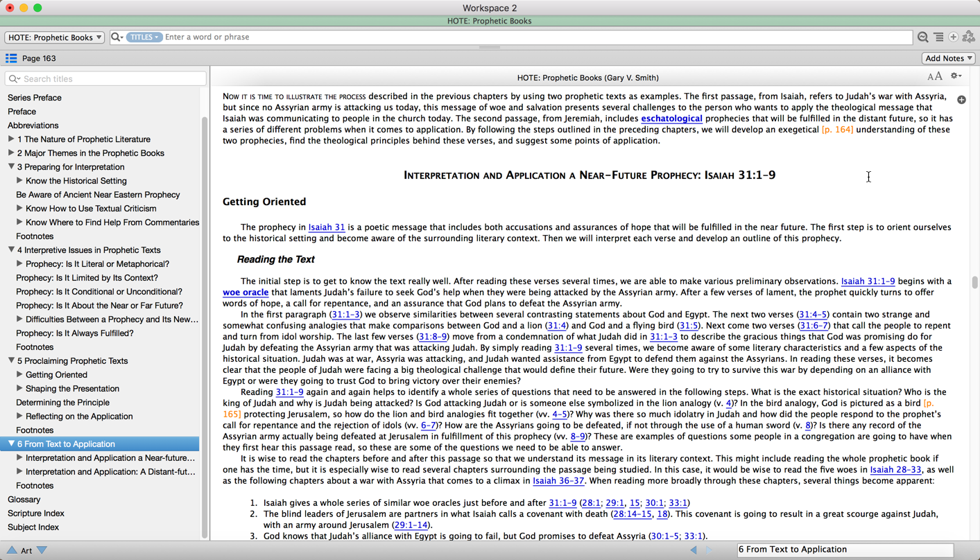This screenshot has height=560, width=980.
Task: Select Preface in the contents list
Action: tap(22, 112)
